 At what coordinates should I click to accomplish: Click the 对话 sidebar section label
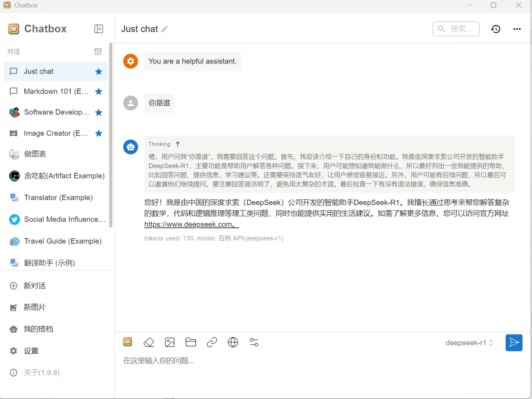(x=14, y=52)
